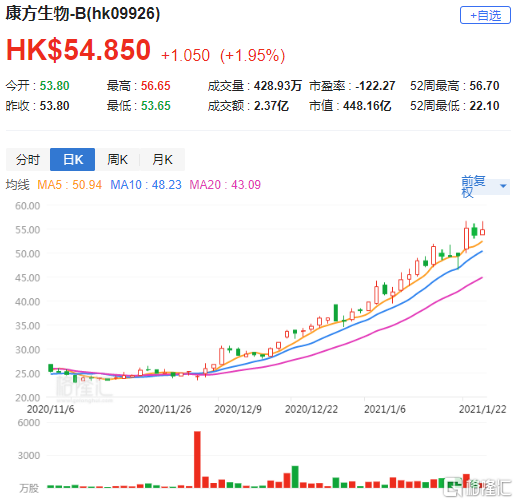Click the change percentage (+1.95%)
Viewport: 518px width, 504px height.
pos(252,55)
